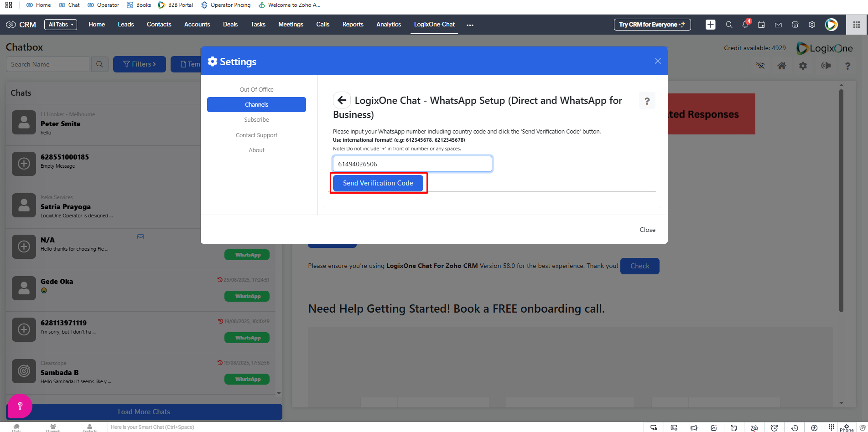Select Out Of Office in Settings sidebar
The image size is (868, 432).
click(256, 89)
